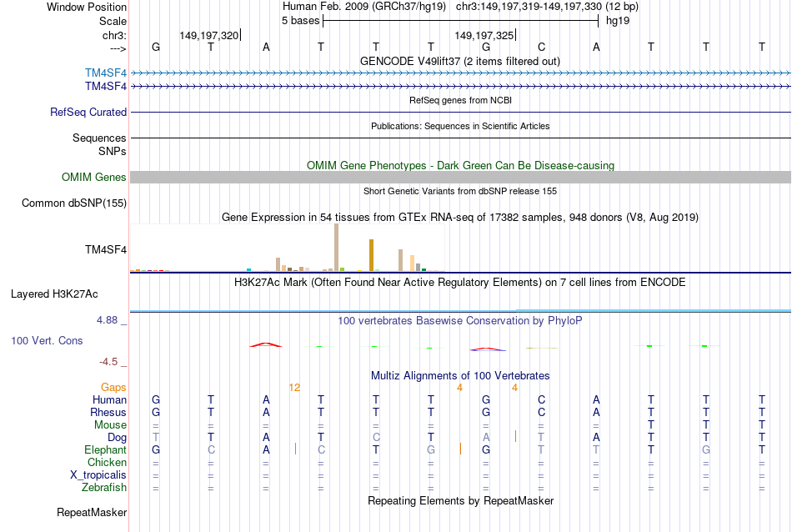Open the Layered H3K27Ac track label
The image size is (792, 532).
[x=54, y=294]
